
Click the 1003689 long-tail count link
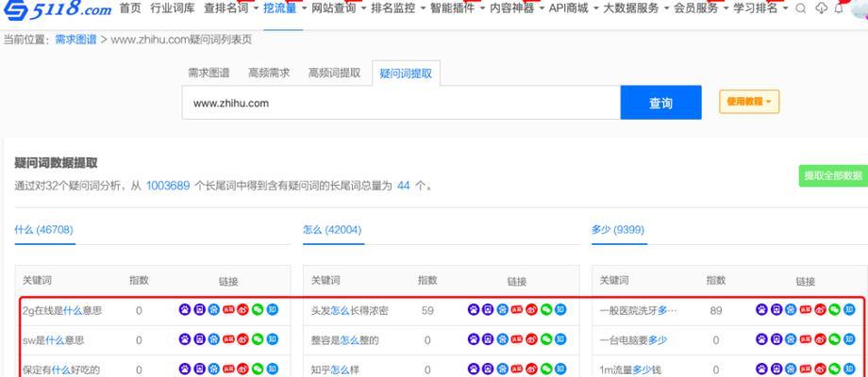tap(168, 186)
